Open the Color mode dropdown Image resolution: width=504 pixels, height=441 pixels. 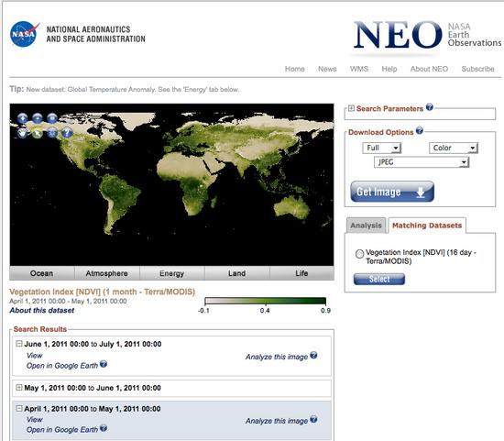tap(454, 148)
